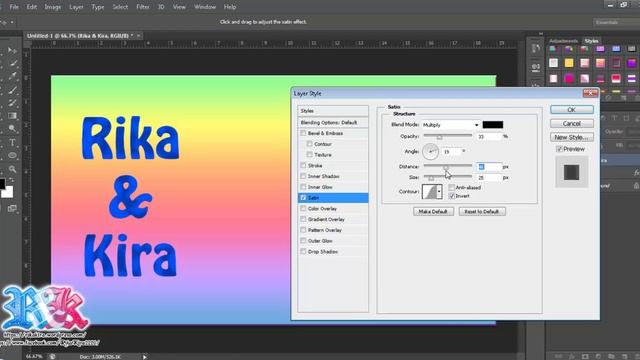Enable the Bevel & Emboss checkbox
The height and width of the screenshot is (360, 640).
point(303,133)
